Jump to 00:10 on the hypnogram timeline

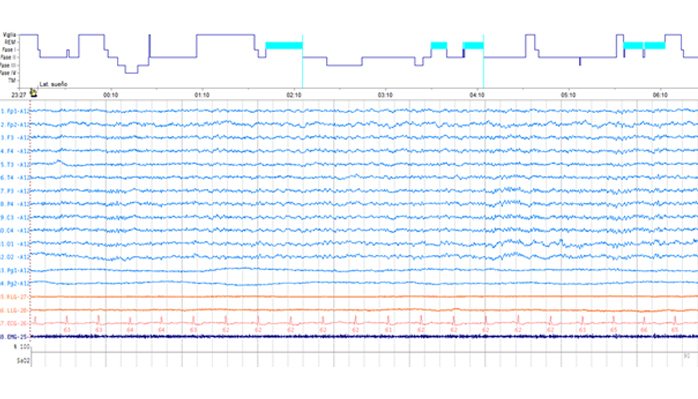(111, 95)
